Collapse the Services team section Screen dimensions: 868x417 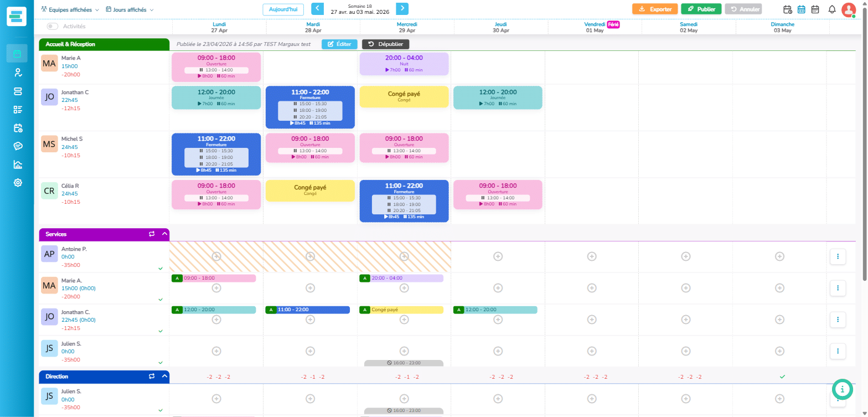pos(164,234)
